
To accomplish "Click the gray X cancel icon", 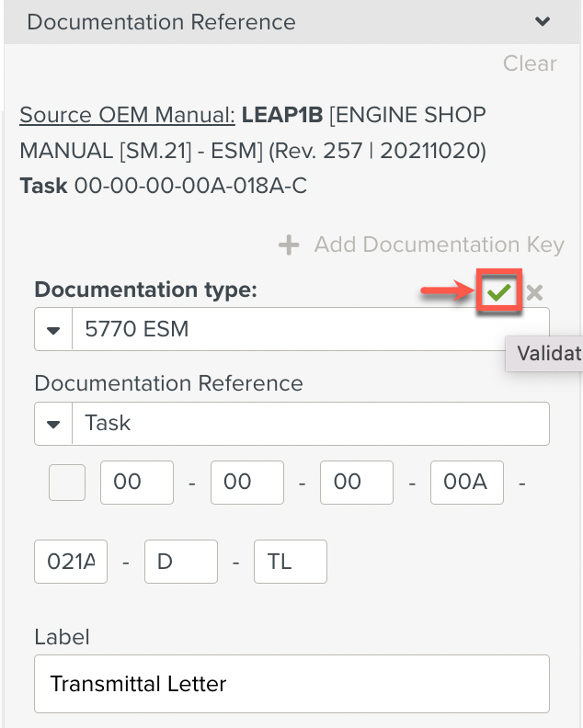I will (x=535, y=293).
